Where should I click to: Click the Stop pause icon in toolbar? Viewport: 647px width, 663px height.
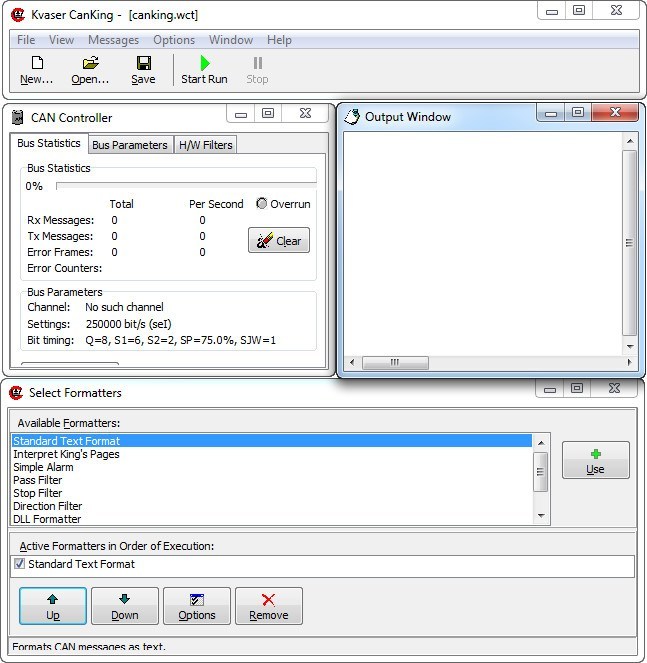pyautogui.click(x=258, y=63)
